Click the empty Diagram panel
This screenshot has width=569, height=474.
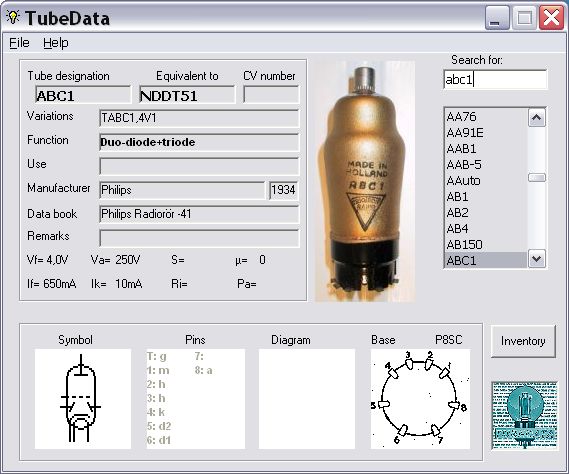(x=307, y=399)
